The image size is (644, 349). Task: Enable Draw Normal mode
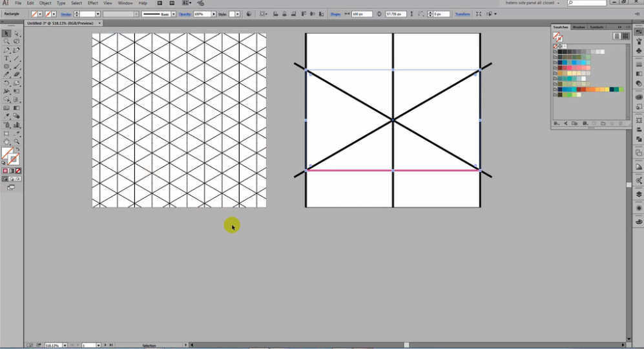coord(5,179)
